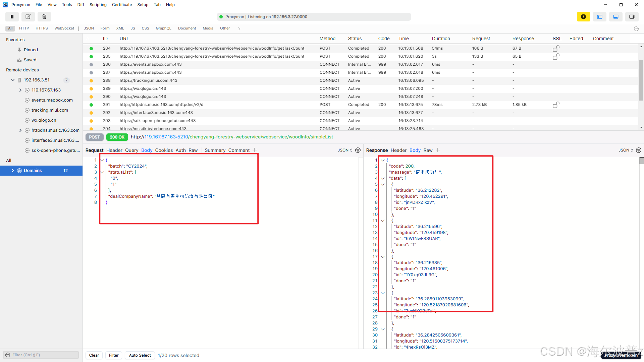644x362 pixels.
Task: Click the JSON braces icon beside the Request body
Action: tap(358, 150)
